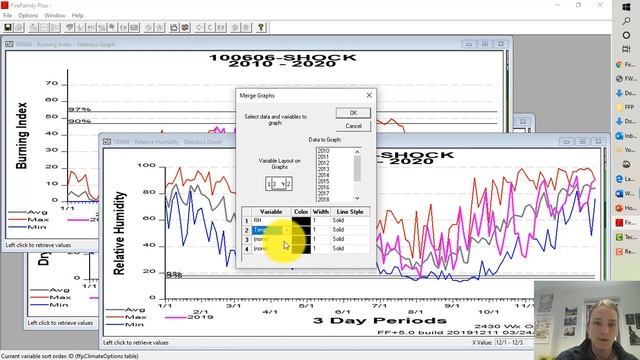Viewport: 640px width, 360px height.
Task: Select year 2012 in Data to Graph
Action: pyautogui.click(x=323, y=163)
